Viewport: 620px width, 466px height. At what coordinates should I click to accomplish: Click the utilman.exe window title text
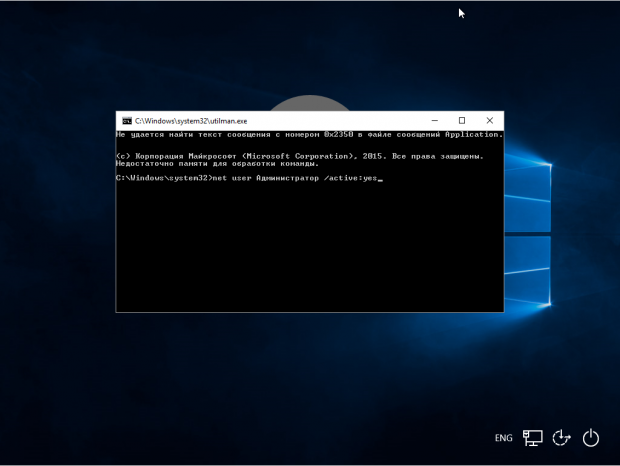click(191, 121)
